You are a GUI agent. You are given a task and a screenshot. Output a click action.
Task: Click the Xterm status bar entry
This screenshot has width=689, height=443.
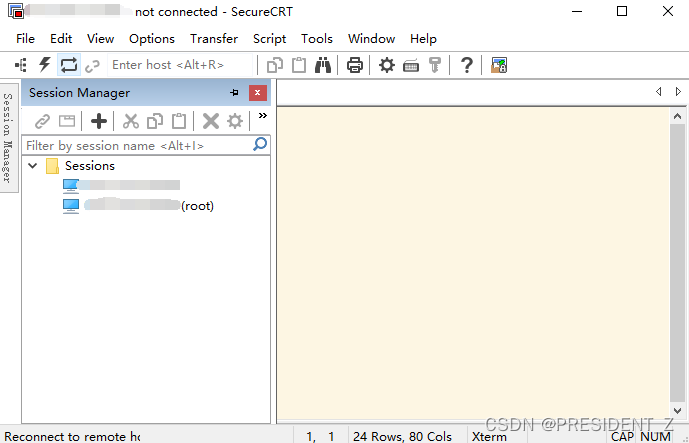coord(489,436)
